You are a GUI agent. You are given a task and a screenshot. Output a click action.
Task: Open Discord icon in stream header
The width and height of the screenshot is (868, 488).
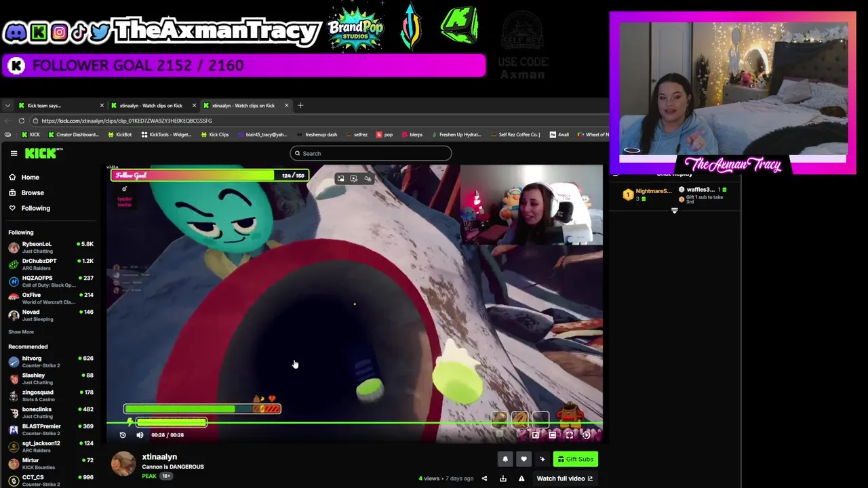tap(15, 31)
